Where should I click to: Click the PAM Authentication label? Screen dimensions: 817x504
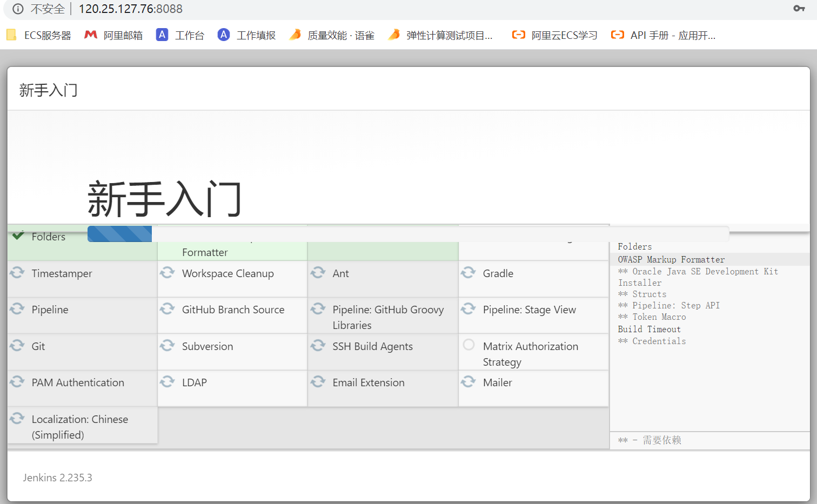78,382
